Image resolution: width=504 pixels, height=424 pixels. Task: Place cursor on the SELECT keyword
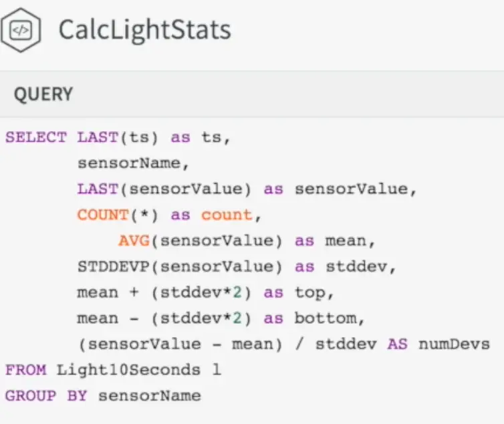pyautogui.click(x=35, y=137)
